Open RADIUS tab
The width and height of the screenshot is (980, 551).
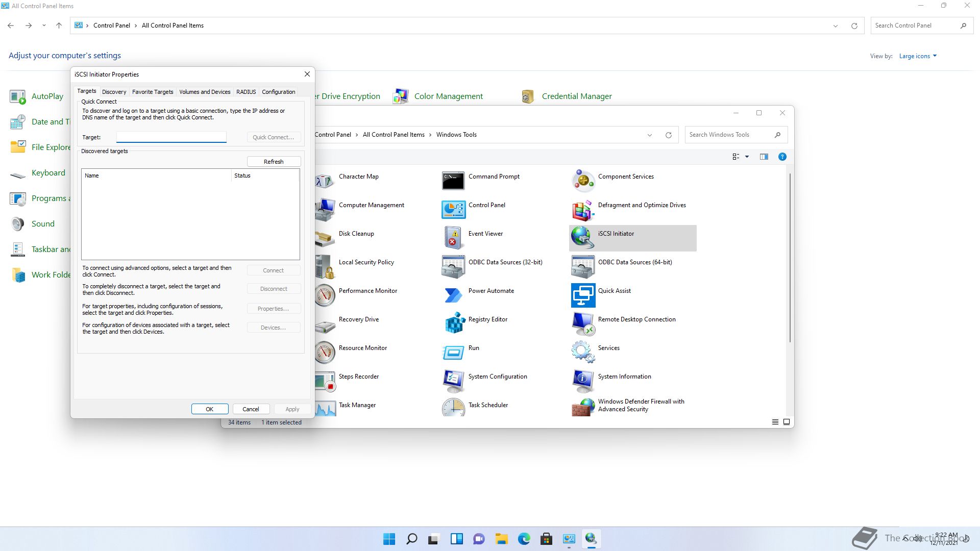(x=246, y=92)
